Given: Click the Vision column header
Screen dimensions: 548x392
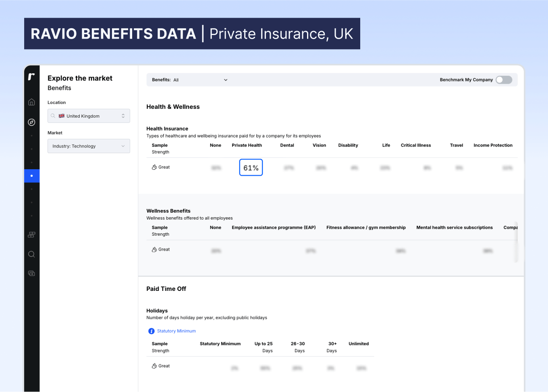Looking at the screenshot, I should pyautogui.click(x=320, y=145).
